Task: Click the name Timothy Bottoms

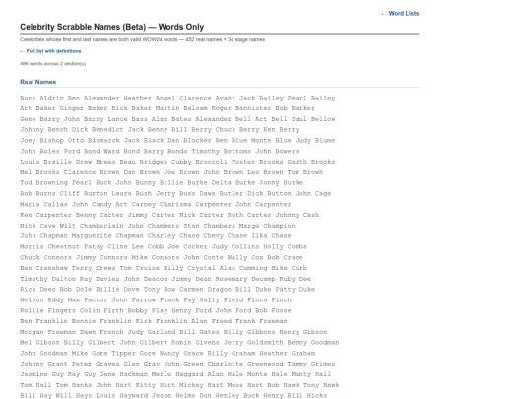Action: [x=222, y=151]
